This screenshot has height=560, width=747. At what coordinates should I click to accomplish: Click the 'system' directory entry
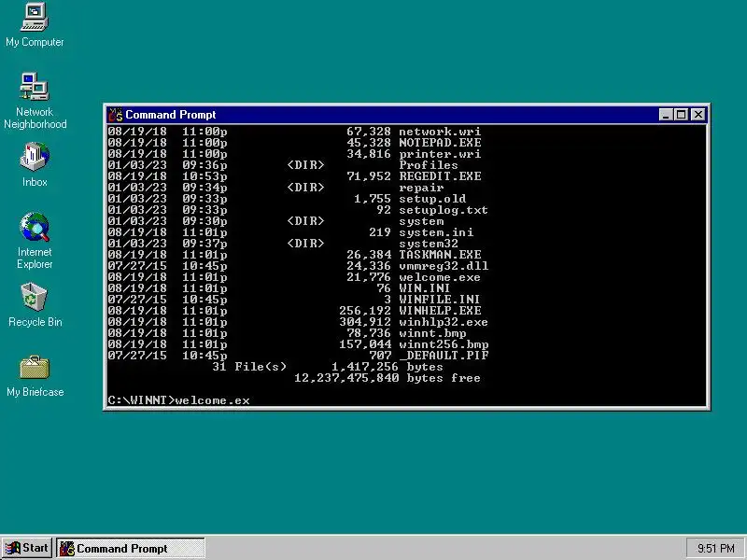tap(421, 221)
